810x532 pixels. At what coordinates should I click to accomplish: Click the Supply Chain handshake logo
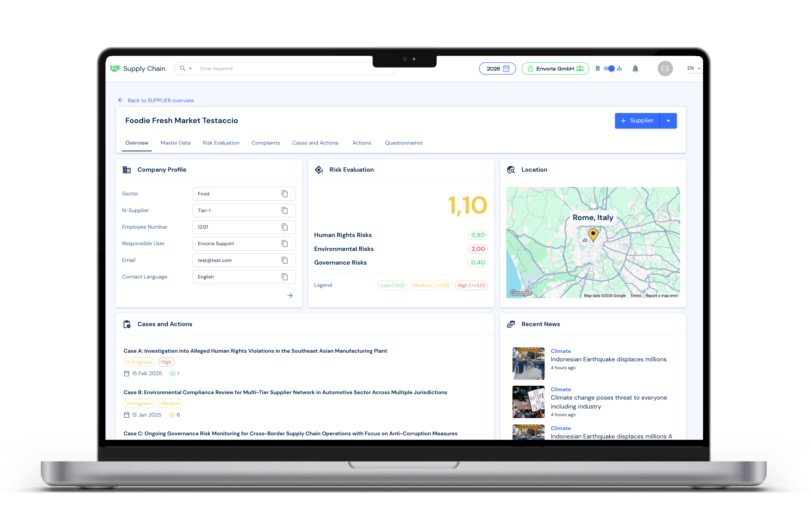115,68
